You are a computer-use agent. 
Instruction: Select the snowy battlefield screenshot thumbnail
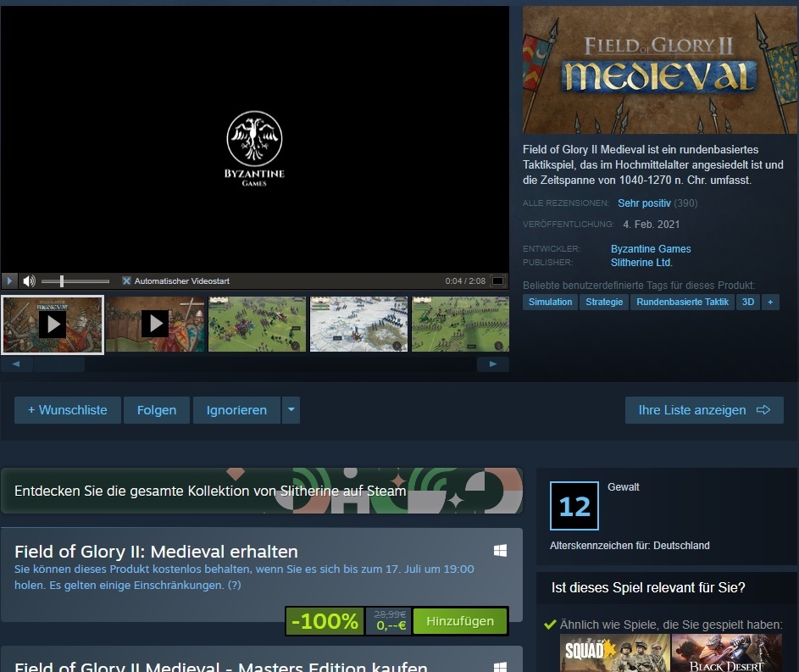[358, 324]
